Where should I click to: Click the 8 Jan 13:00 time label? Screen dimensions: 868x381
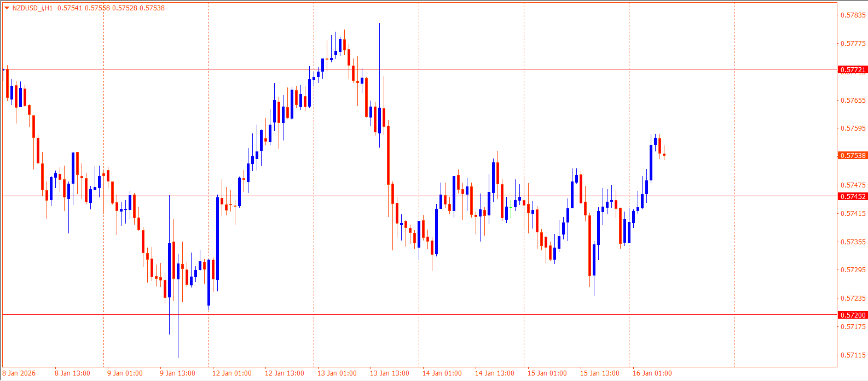click(x=72, y=373)
